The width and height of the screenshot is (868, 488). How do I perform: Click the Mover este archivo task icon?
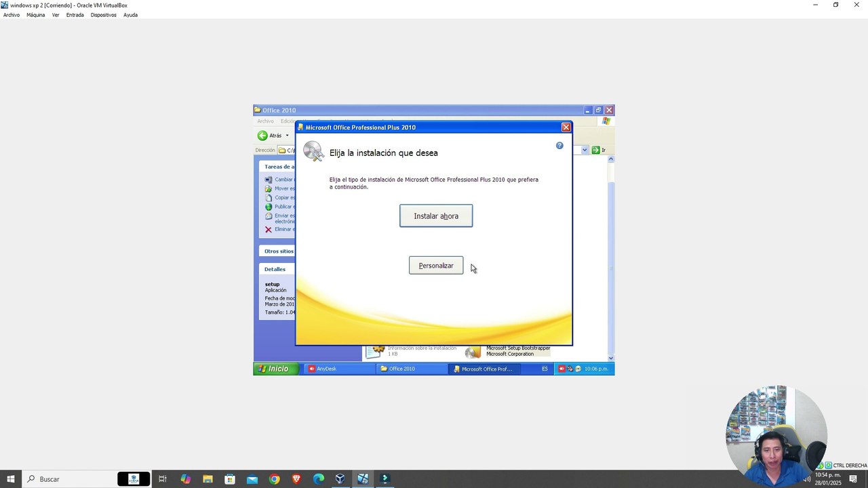tap(269, 188)
